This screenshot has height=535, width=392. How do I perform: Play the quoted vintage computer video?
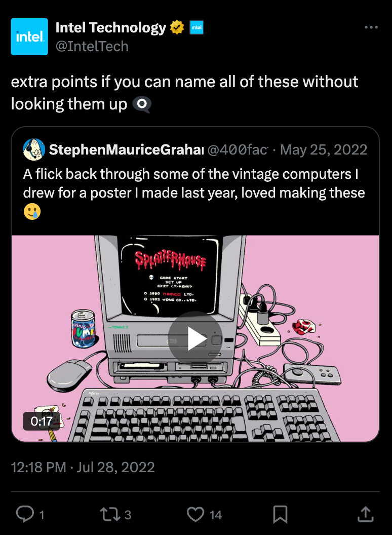195,338
